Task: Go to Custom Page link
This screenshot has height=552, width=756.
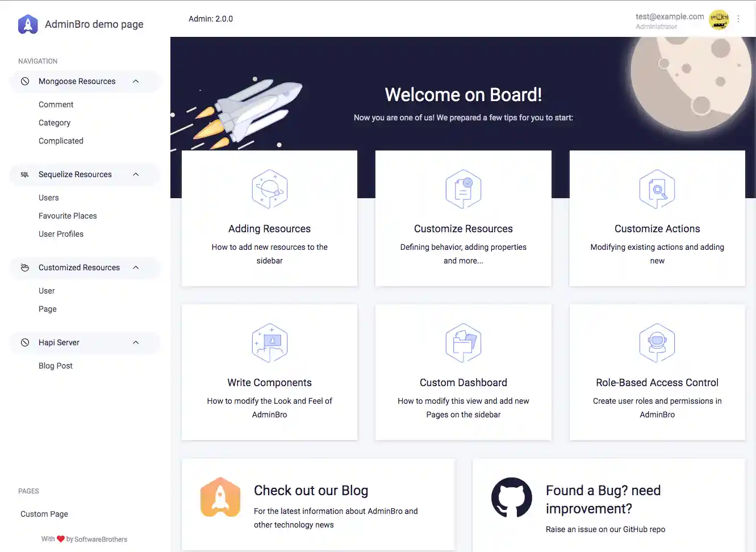Action: click(44, 514)
